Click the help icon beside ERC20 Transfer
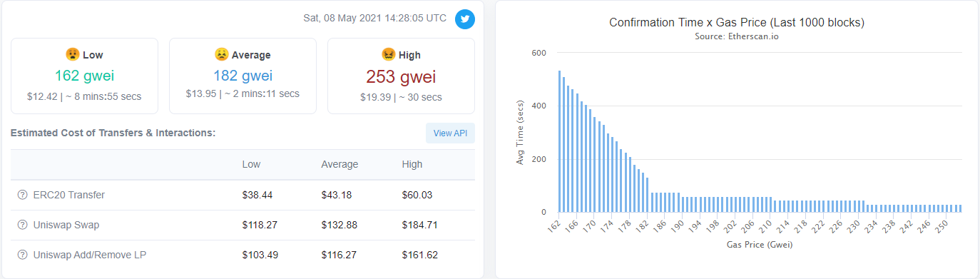 coord(22,195)
